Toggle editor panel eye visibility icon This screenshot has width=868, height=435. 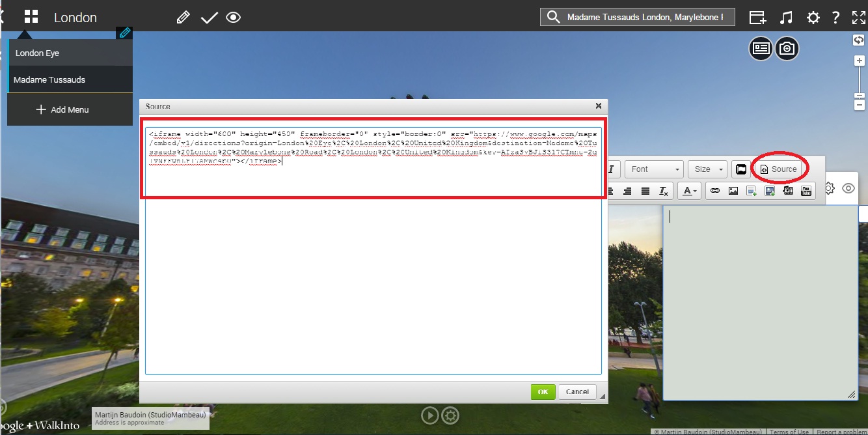pyautogui.click(x=848, y=188)
